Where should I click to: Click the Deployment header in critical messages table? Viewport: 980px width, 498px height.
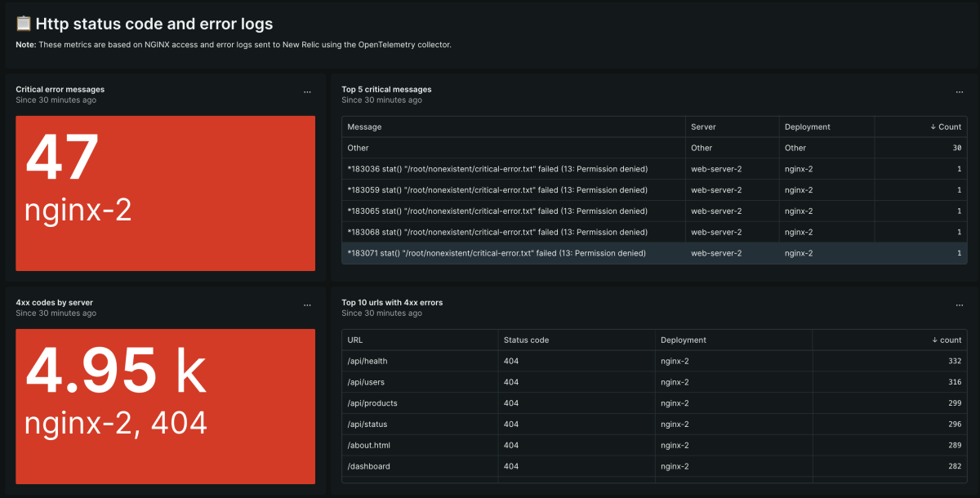(807, 127)
